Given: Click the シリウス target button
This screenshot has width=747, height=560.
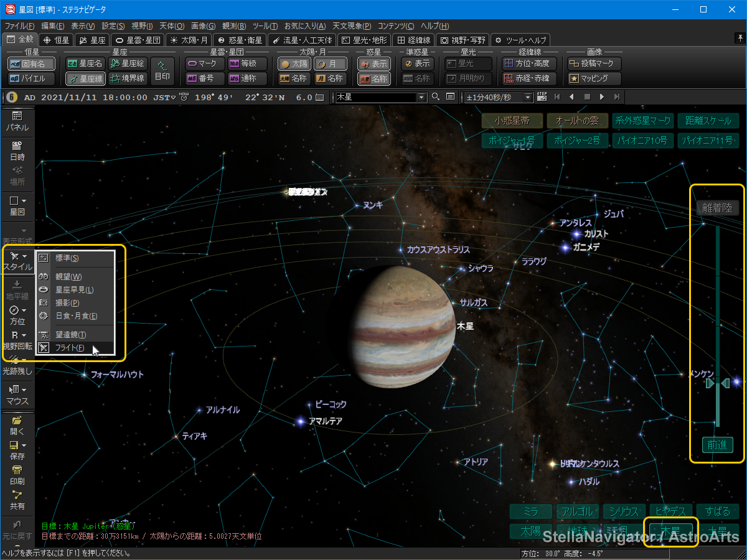Looking at the screenshot, I should (x=624, y=511).
